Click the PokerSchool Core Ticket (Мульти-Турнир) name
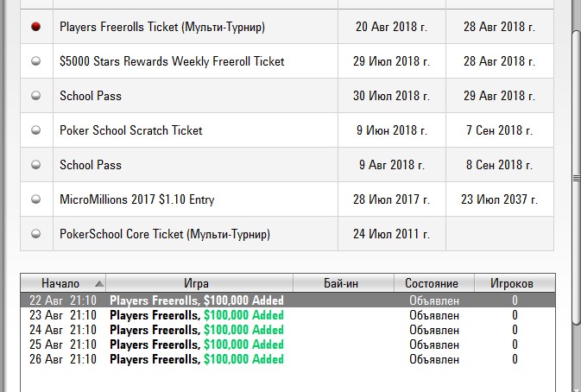The width and height of the screenshot is (581, 392). (x=165, y=234)
